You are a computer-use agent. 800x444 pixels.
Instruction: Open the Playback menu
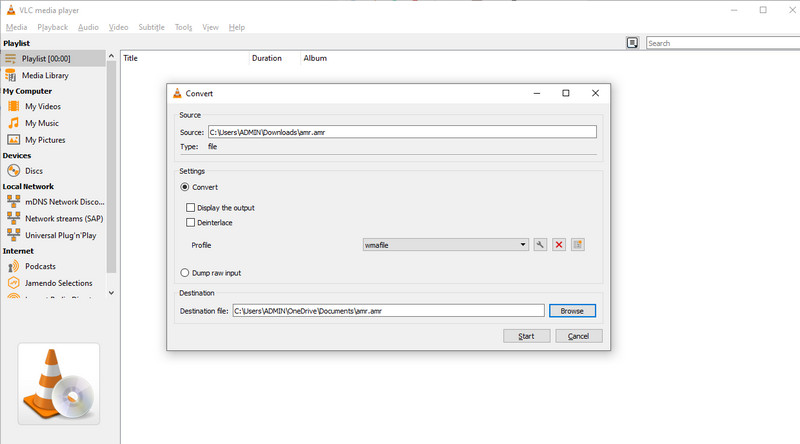(53, 27)
